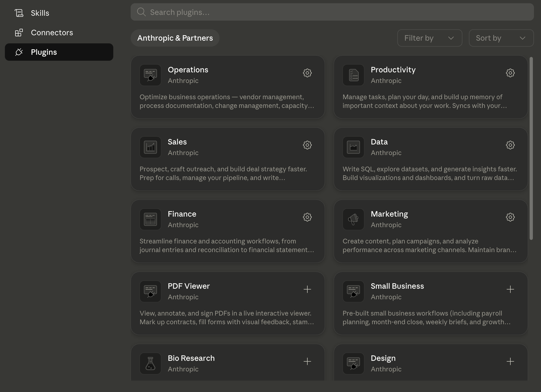Viewport: 541px width, 392px height.
Task: Click the Sales bar chart icon
Action: pos(150,147)
